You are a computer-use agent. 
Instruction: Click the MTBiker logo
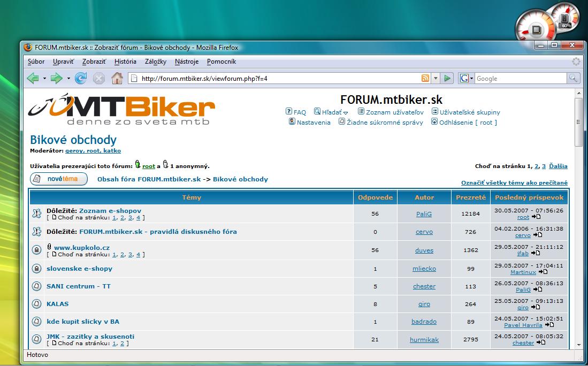pos(121,110)
